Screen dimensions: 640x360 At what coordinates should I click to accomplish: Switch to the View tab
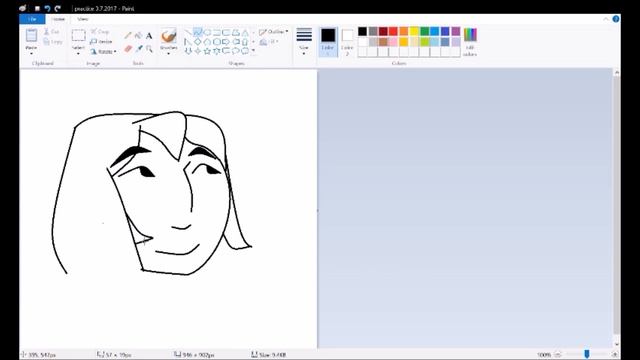(x=82, y=19)
